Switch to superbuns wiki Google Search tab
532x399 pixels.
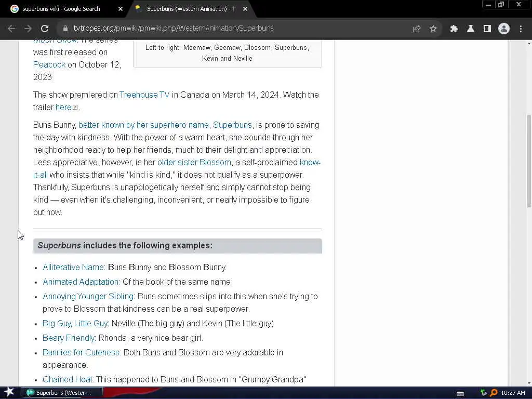pyautogui.click(x=61, y=9)
